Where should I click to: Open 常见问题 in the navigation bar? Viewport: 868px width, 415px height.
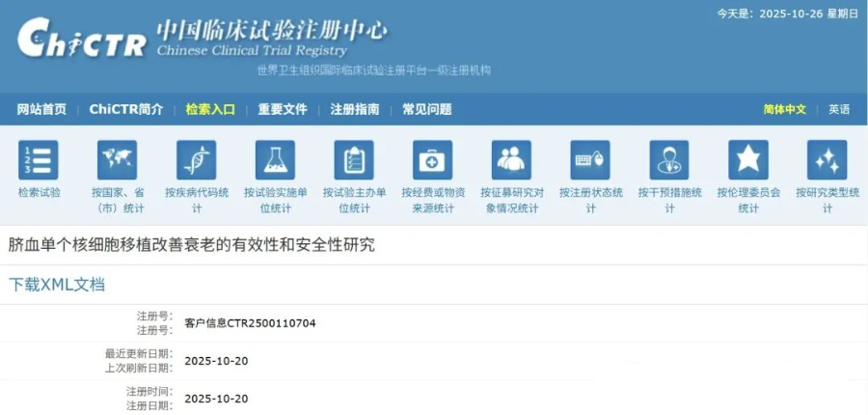[x=427, y=109]
